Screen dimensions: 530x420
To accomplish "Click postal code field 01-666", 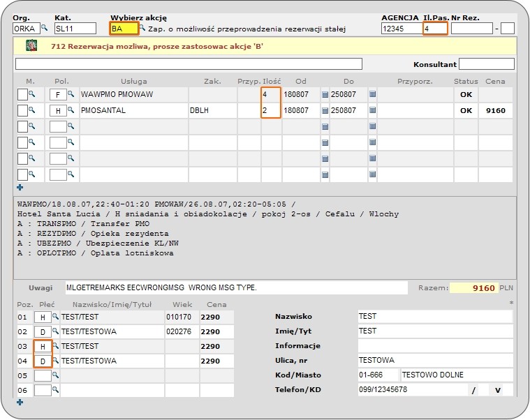I will [378, 375].
